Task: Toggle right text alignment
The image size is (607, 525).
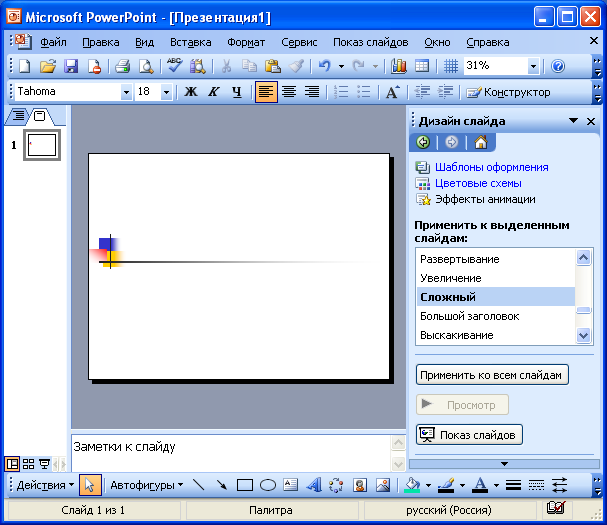Action: pos(312,92)
